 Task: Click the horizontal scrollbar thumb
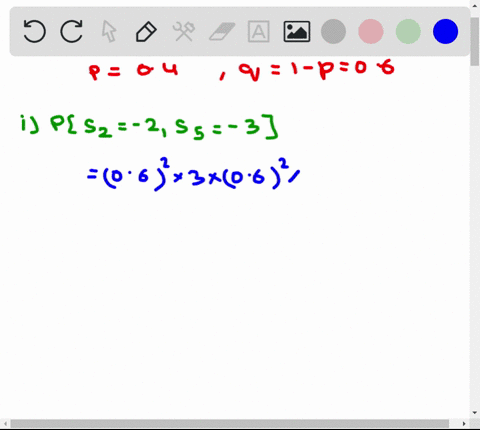pyautogui.click(x=229, y=424)
